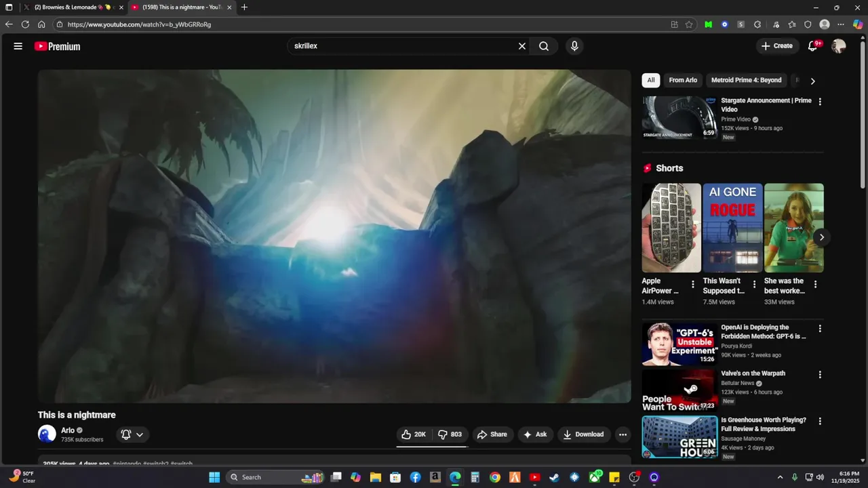Open the Copilot sidebar icon

[858, 24]
